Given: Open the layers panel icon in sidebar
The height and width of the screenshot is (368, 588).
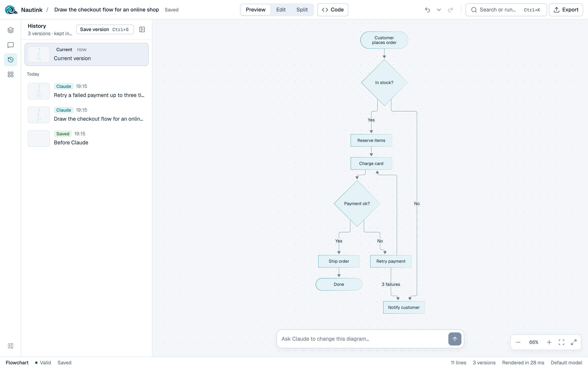Looking at the screenshot, I should tap(10, 30).
